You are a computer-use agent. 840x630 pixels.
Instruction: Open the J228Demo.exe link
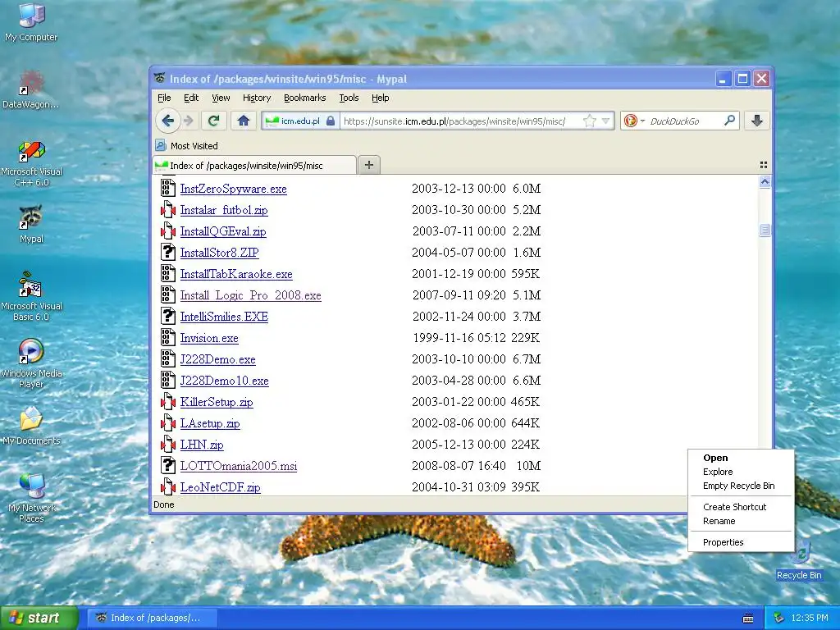(217, 359)
